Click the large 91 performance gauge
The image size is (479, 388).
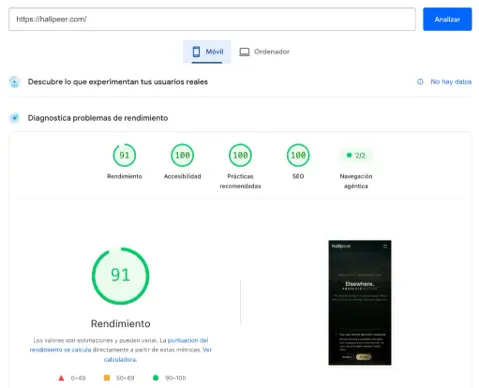coord(120,276)
